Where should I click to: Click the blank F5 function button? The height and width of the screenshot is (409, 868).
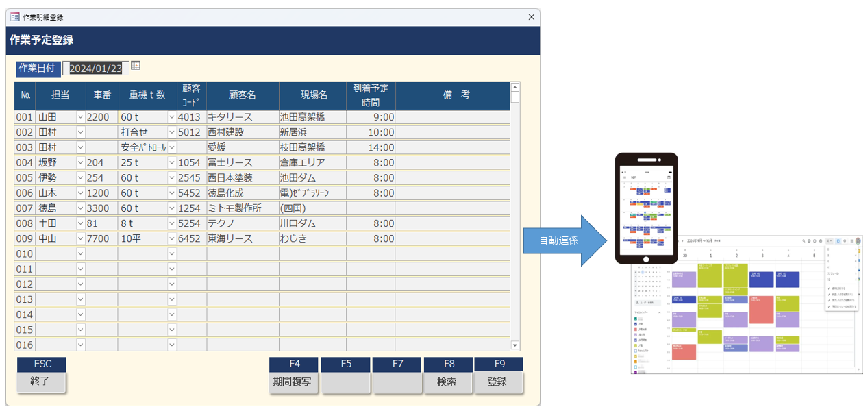click(x=345, y=382)
